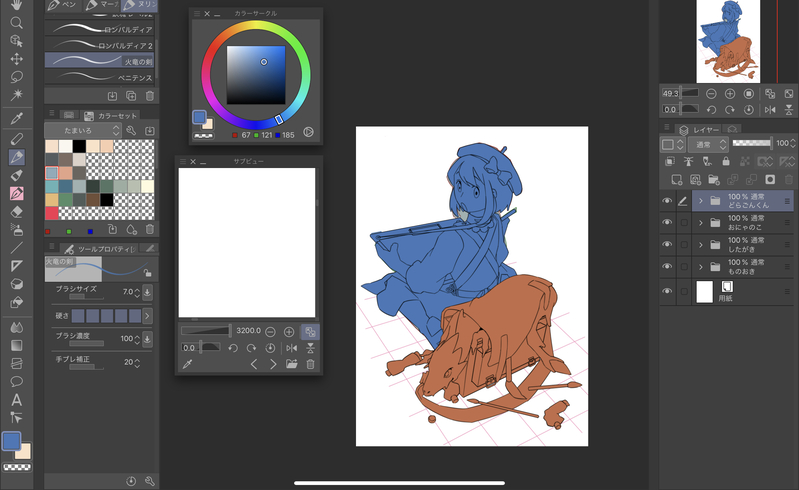Screen dimensions: 799x490
Task: Select the Text tool
Action: coord(16,399)
